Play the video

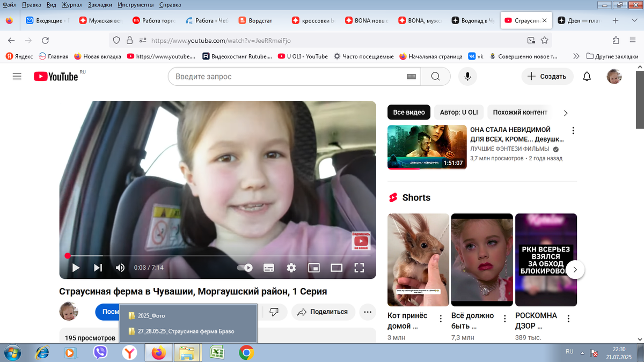[76, 268]
